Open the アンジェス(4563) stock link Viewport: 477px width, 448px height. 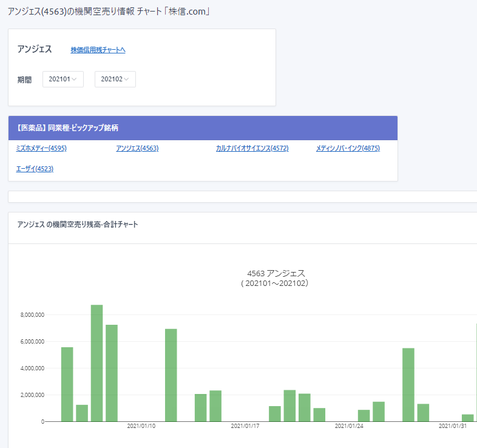tap(137, 148)
